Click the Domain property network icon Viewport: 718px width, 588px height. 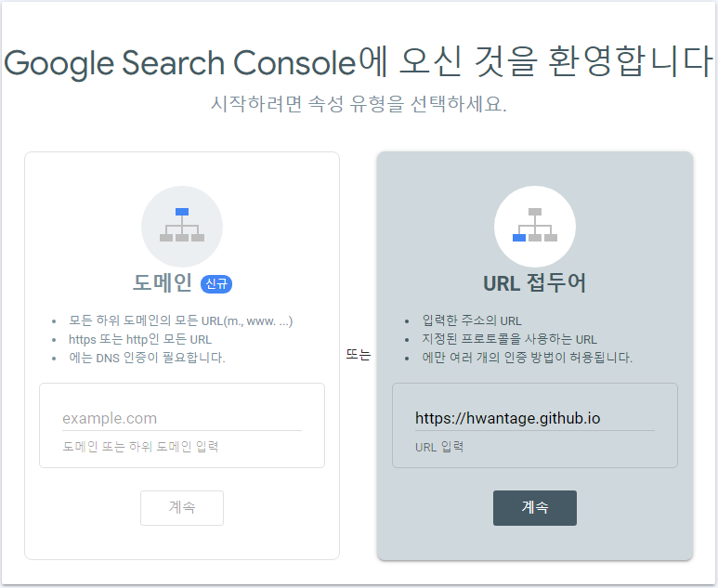coord(182,226)
